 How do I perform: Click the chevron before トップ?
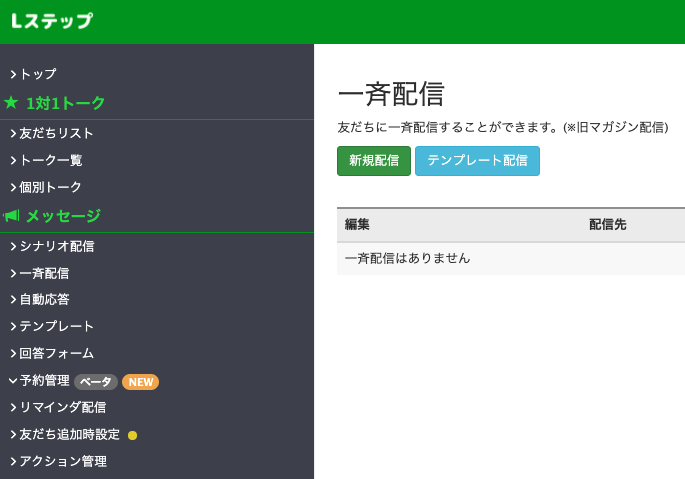(x=14, y=74)
